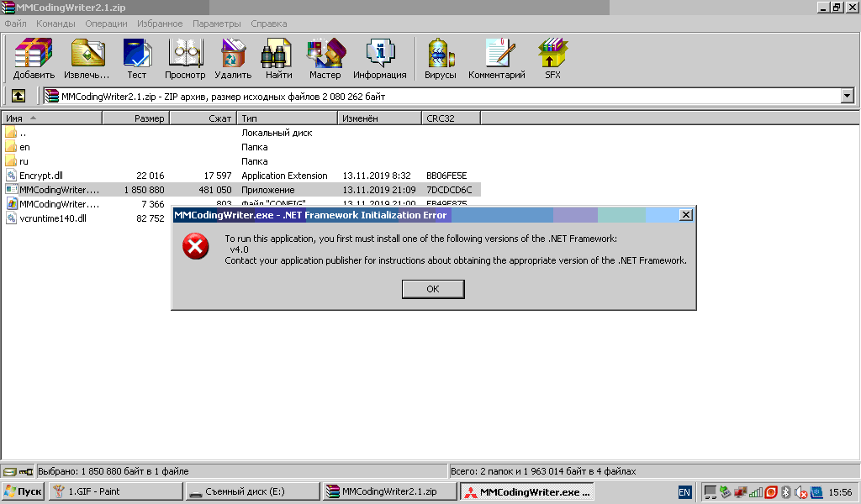Select the 'en' folder in the list
Viewport: 861px width, 504px height.
pos(241,147)
